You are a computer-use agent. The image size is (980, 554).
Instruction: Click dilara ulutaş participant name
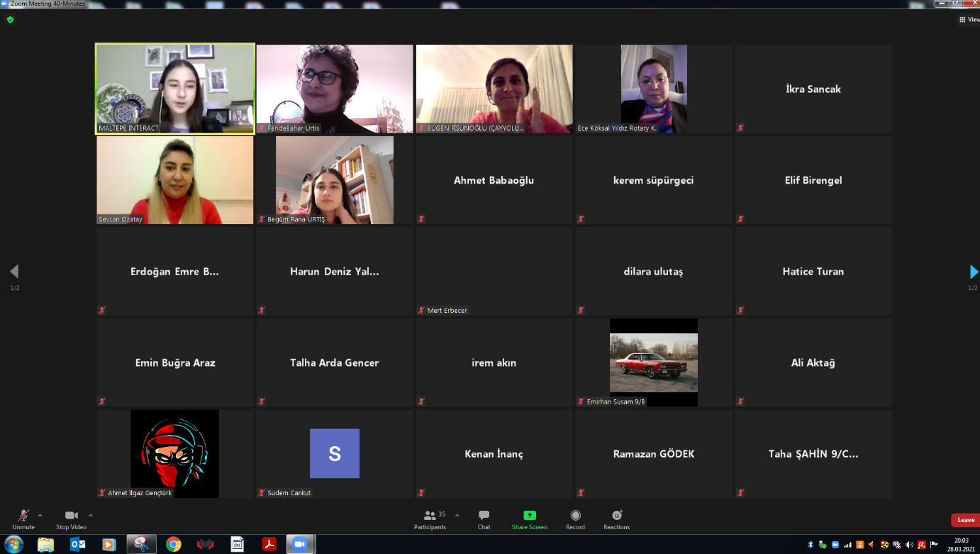pyautogui.click(x=653, y=272)
